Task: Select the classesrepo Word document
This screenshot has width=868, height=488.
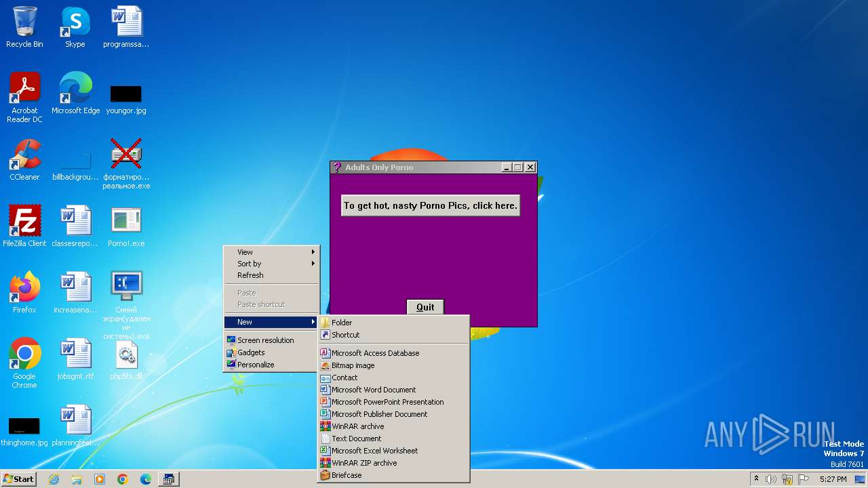Action: (x=75, y=226)
